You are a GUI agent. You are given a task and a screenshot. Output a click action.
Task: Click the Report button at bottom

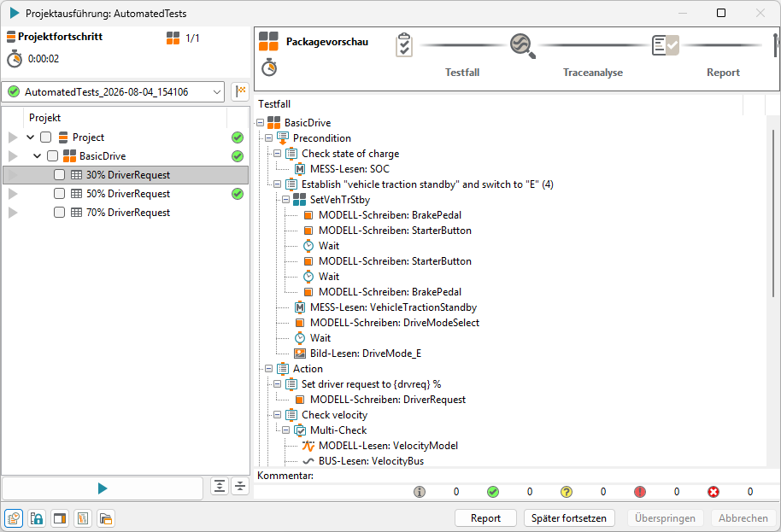[x=485, y=518]
